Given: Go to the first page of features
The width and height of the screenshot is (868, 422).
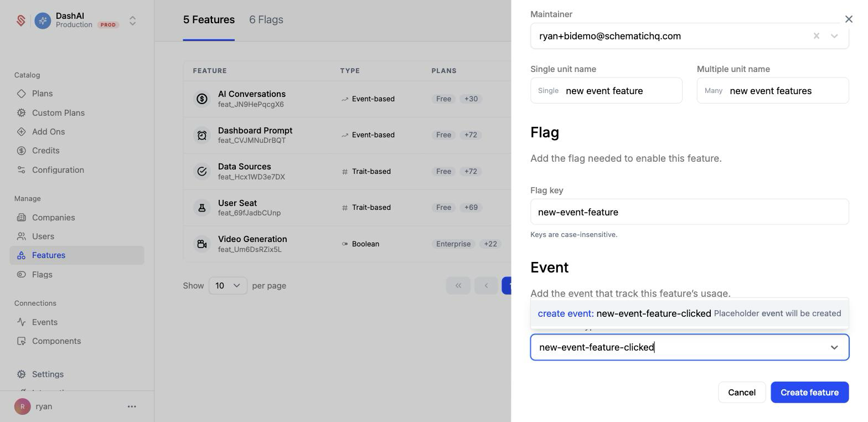Looking at the screenshot, I should 458,286.
